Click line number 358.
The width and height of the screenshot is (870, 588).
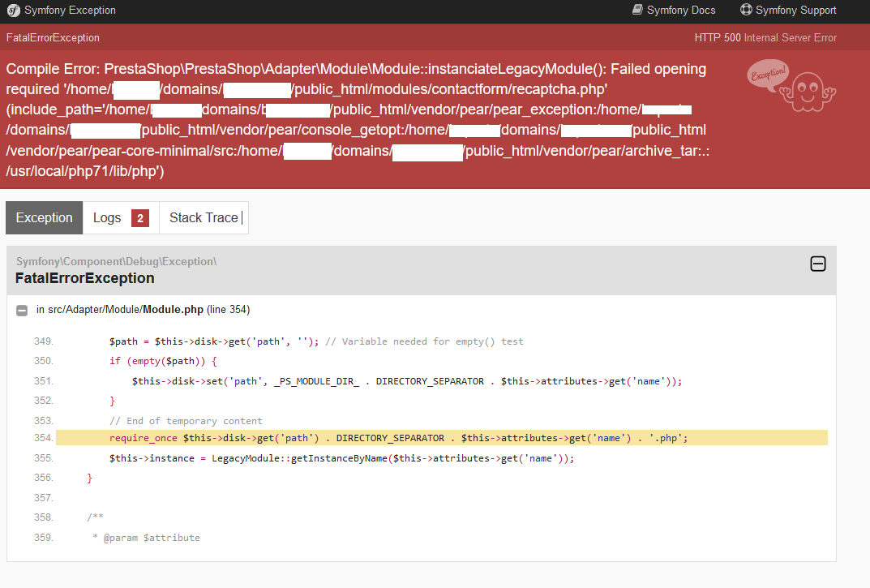43,517
